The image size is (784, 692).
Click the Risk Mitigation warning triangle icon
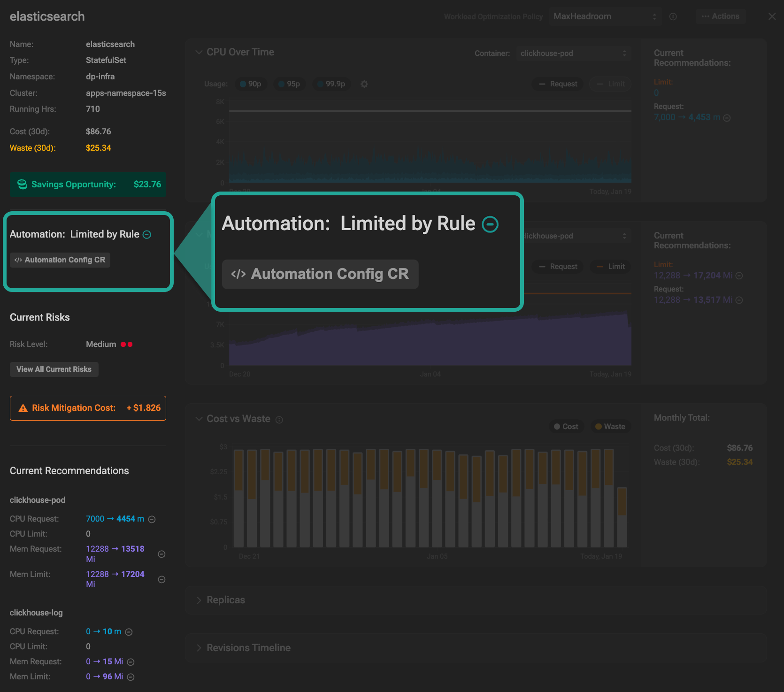click(x=23, y=408)
